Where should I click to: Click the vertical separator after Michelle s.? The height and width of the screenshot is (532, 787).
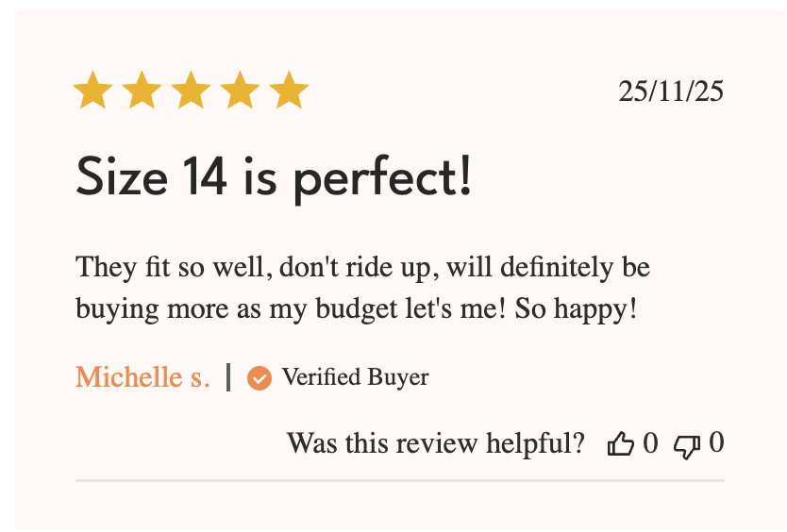(x=228, y=377)
